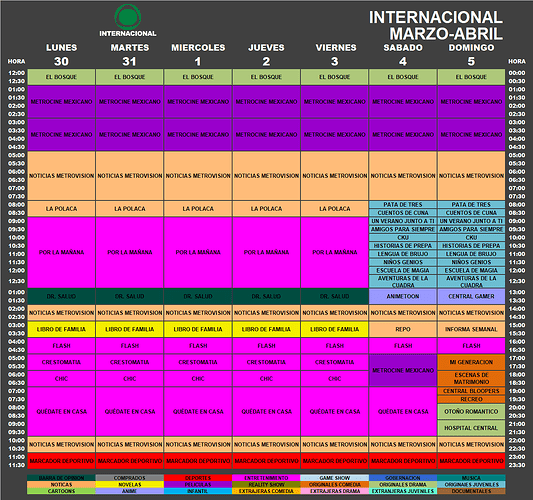The height and width of the screenshot is (500, 533).
Task: Click the Gobernacion blue legend swatch
Action: click(403, 478)
